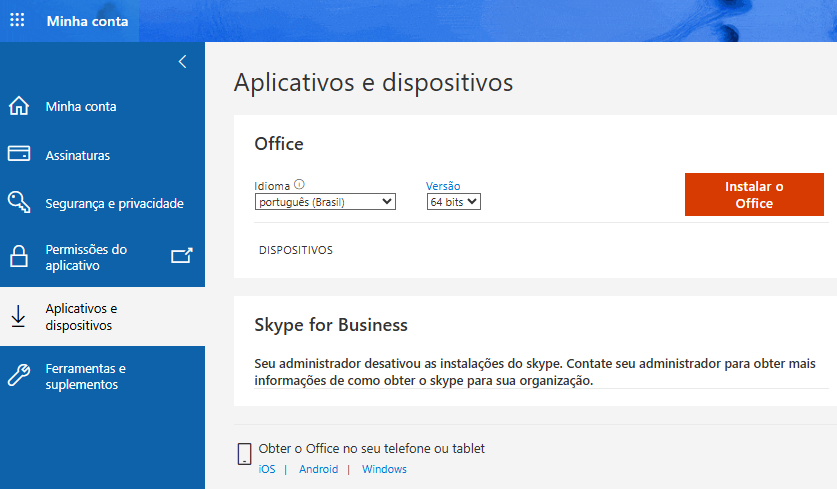Open the Versão dropdown showing 64 bits
This screenshot has width=837, height=489.
tap(454, 202)
